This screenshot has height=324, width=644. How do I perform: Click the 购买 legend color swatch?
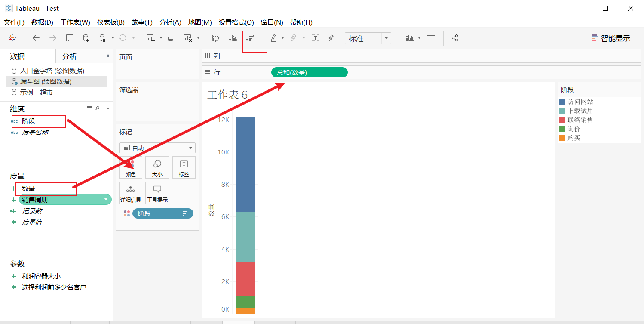pyautogui.click(x=562, y=138)
